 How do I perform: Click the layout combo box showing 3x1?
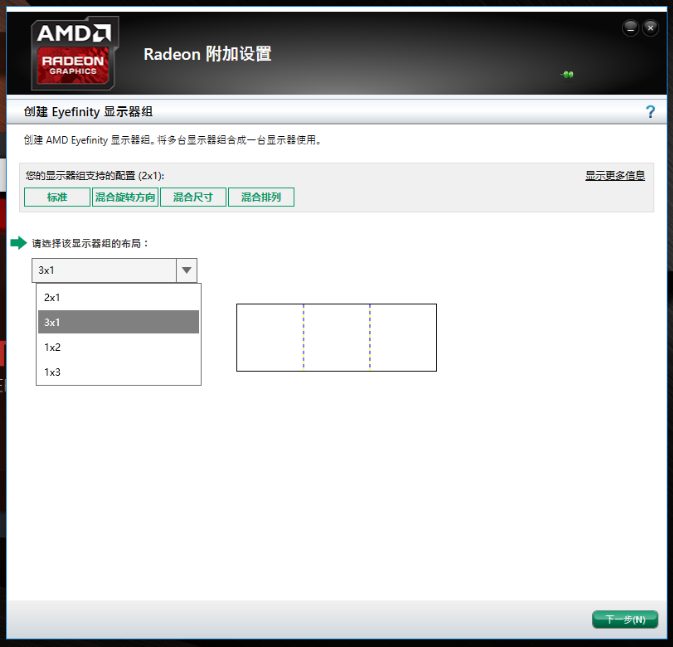[104, 270]
